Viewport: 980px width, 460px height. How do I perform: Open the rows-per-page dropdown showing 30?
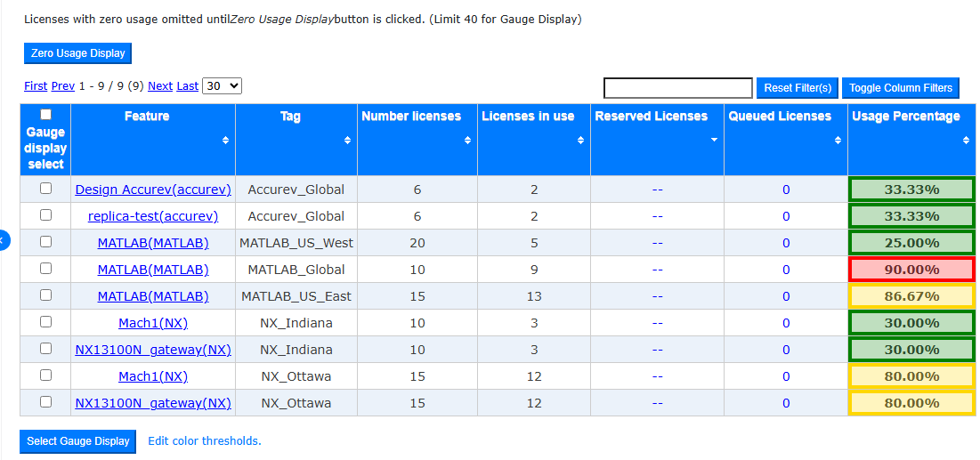point(222,86)
